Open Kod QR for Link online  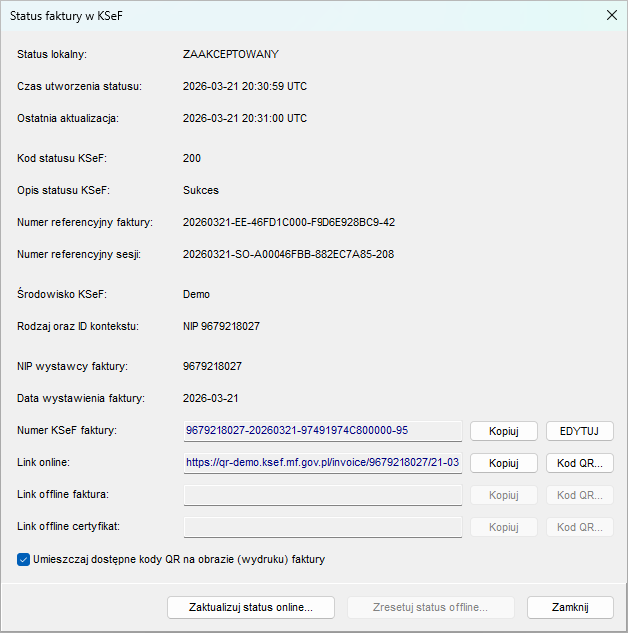coord(579,463)
